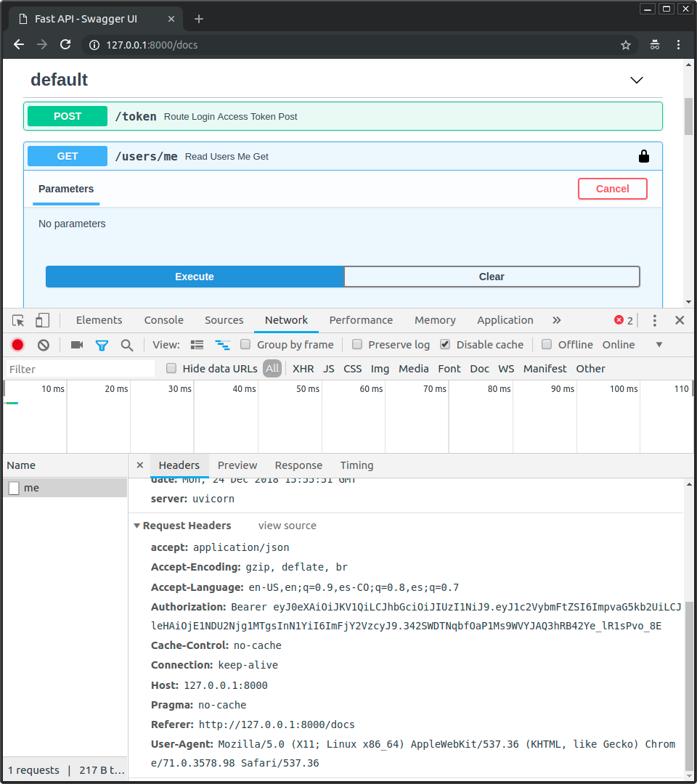Clear the network log with the clear icon
Screen dimensions: 697x784
click(44, 345)
